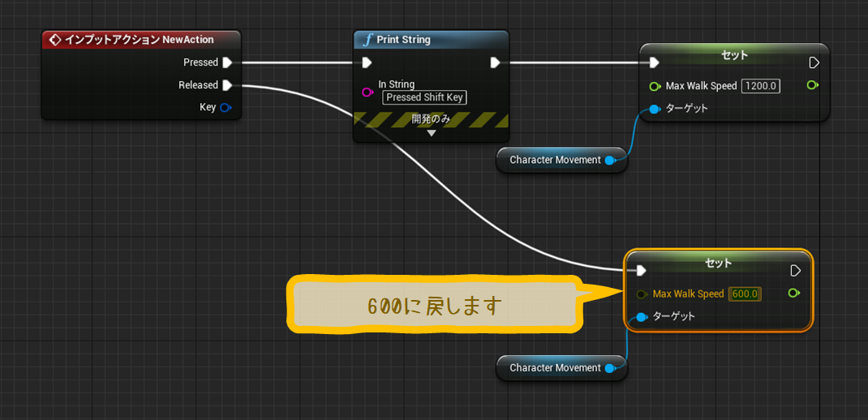This screenshot has height=420, width=868.
Task: Click the Released execution pin on NewAction node
Action: [x=227, y=85]
